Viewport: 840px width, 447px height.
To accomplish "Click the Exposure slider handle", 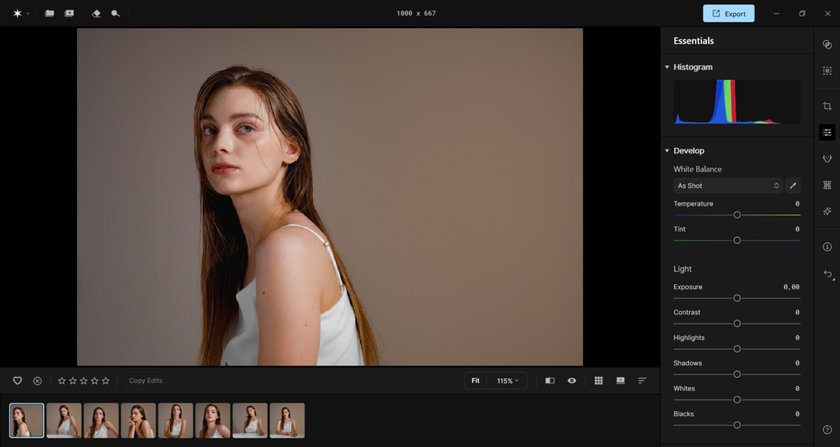I will click(737, 298).
